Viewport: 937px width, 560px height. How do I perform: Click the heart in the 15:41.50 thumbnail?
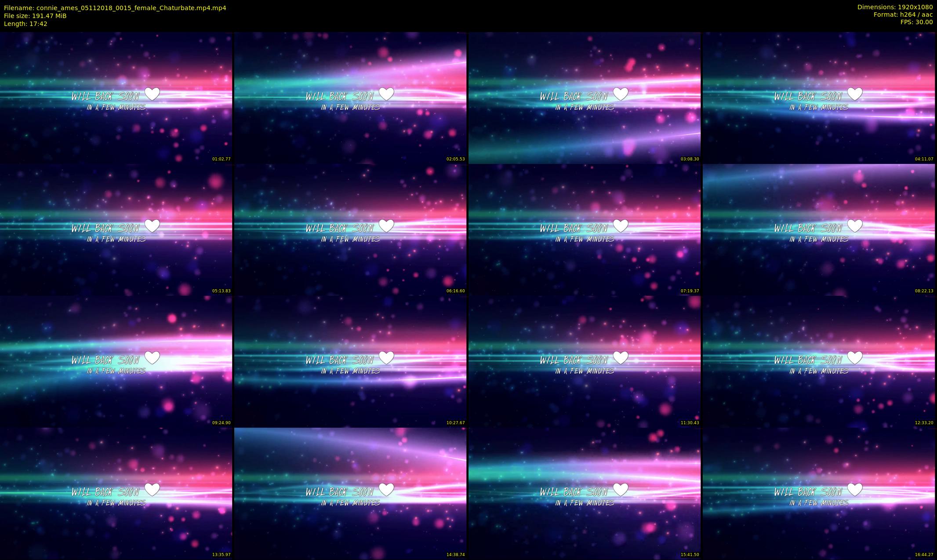click(621, 489)
